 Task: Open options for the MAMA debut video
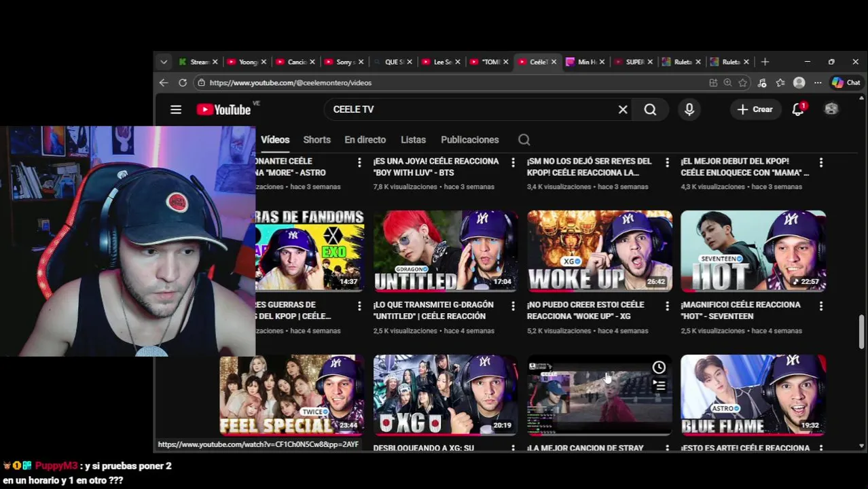pos(821,162)
